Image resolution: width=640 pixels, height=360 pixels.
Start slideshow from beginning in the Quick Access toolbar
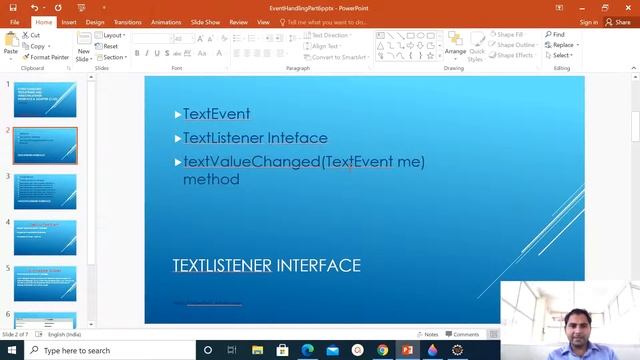point(81,8)
